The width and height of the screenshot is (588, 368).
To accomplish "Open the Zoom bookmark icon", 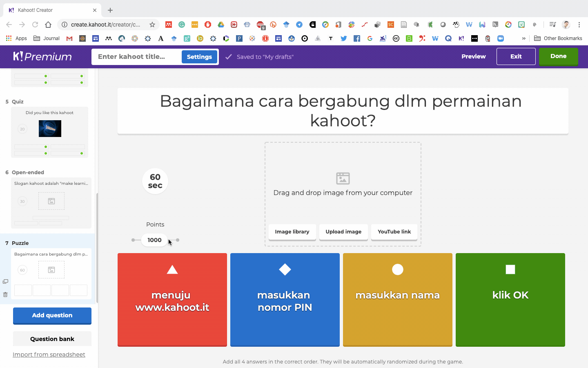I will [501, 38].
